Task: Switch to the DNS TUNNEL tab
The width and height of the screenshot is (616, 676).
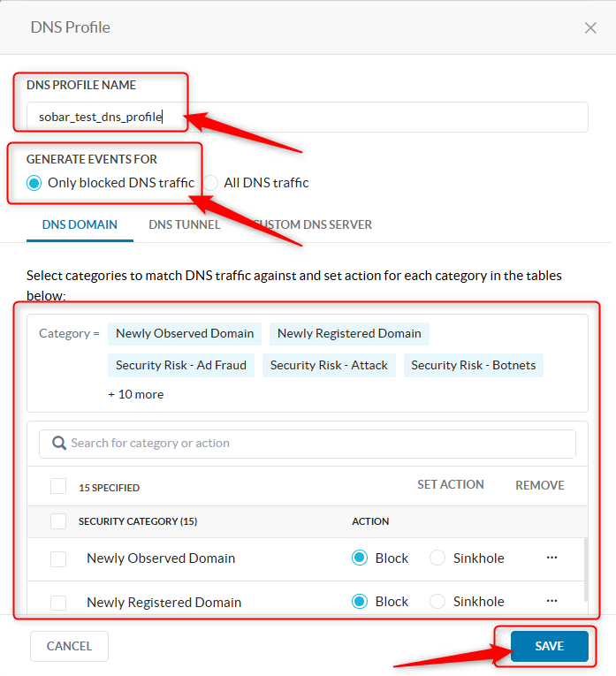Action: [x=185, y=224]
